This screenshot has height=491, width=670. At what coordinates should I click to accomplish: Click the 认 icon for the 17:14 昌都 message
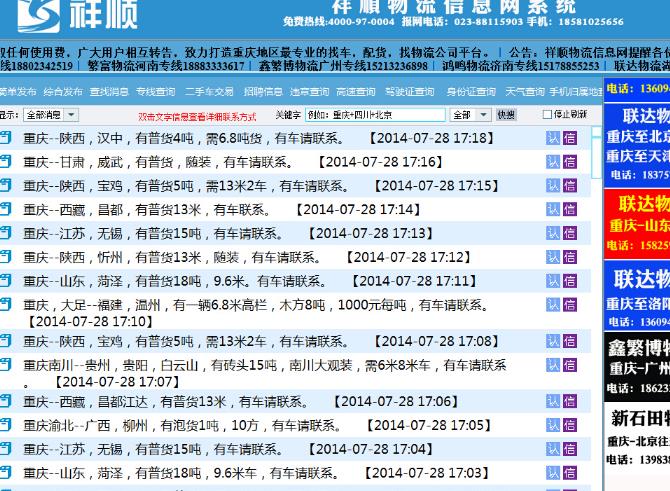coord(552,209)
